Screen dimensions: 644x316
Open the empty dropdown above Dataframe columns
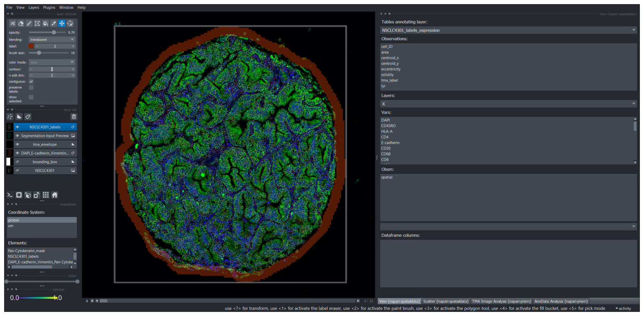coord(509,226)
